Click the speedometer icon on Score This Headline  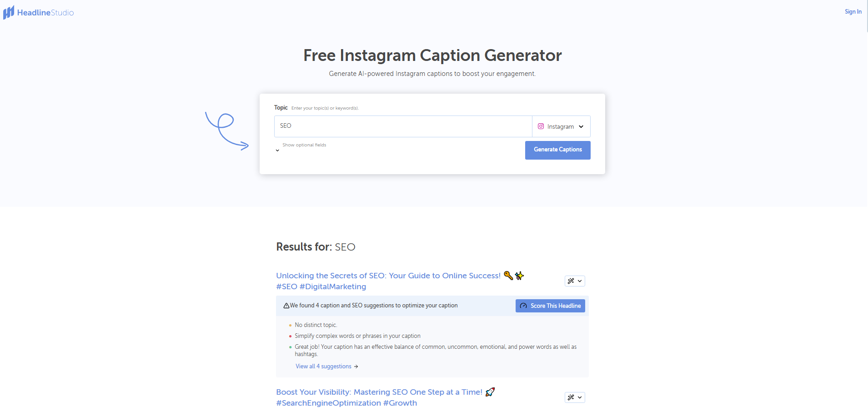[523, 306]
